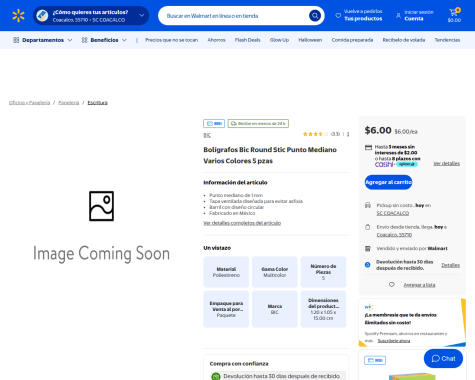Open Precios que no se tocan
The image size is (475, 380).
pyautogui.click(x=171, y=40)
